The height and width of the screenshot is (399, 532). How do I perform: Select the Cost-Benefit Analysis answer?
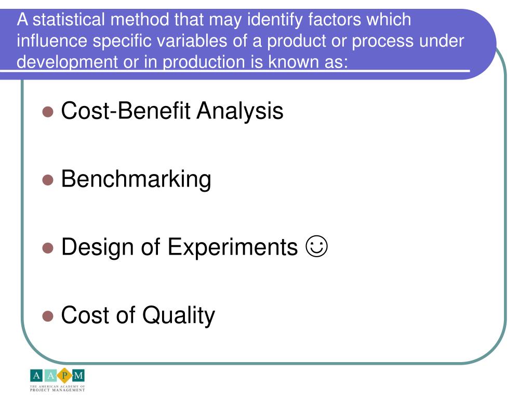[172, 111]
